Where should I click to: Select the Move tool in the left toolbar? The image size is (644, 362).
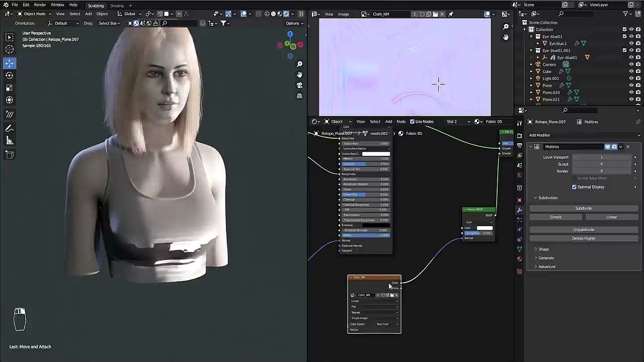coord(10,63)
